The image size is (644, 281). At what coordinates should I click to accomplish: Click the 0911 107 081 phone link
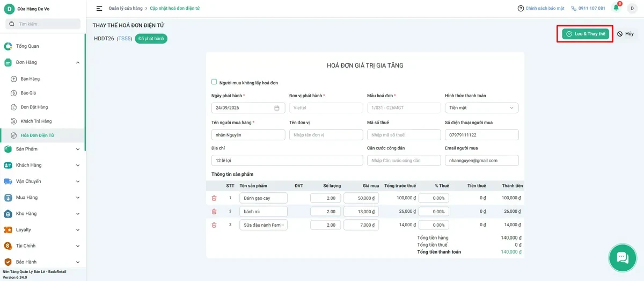(591, 9)
